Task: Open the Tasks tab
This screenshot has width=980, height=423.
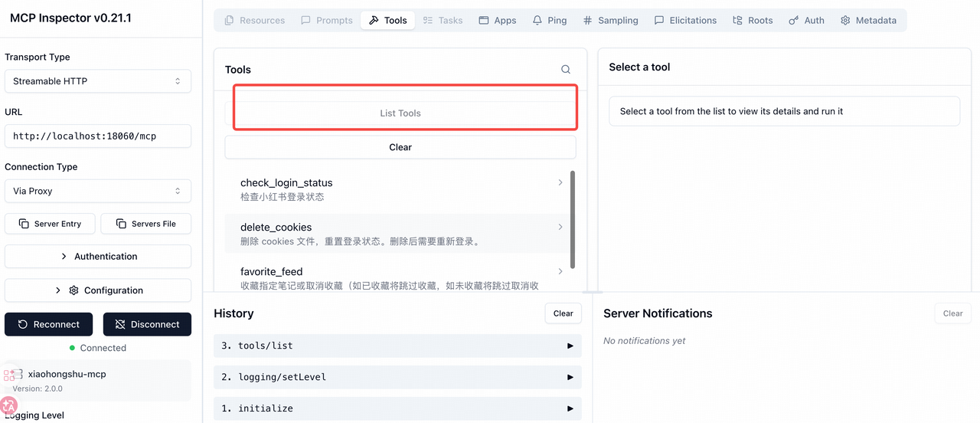Action: tap(443, 21)
